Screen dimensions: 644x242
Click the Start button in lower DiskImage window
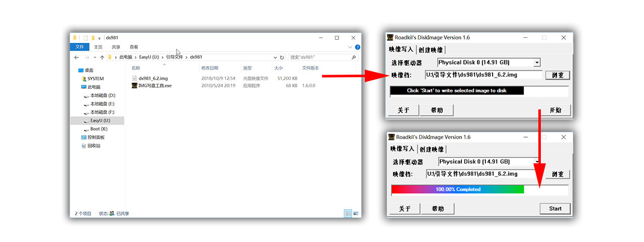[555, 209]
